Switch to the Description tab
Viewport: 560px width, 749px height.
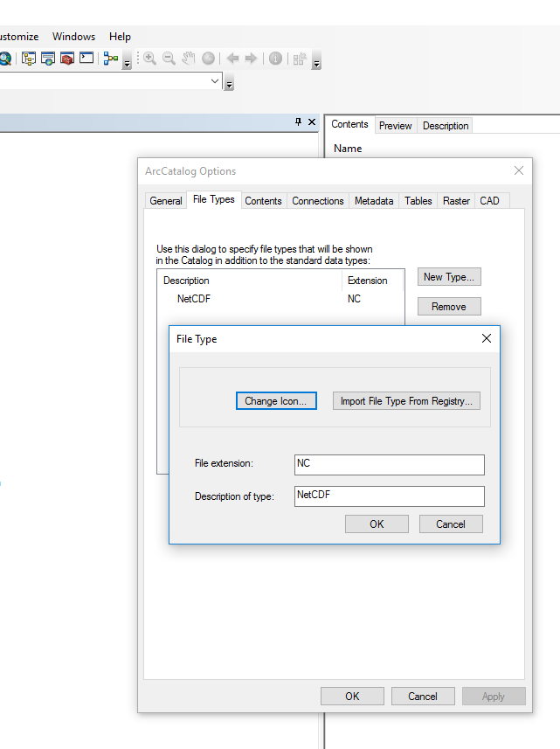tap(446, 126)
